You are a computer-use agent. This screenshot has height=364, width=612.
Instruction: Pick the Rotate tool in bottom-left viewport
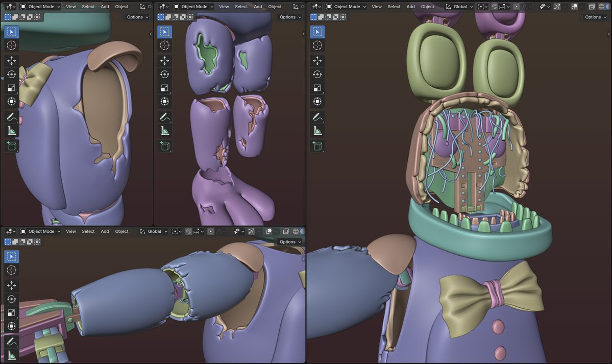pyautogui.click(x=11, y=299)
